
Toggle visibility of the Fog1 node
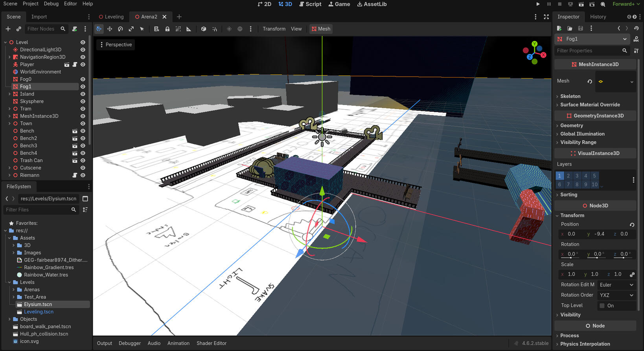pos(83,87)
